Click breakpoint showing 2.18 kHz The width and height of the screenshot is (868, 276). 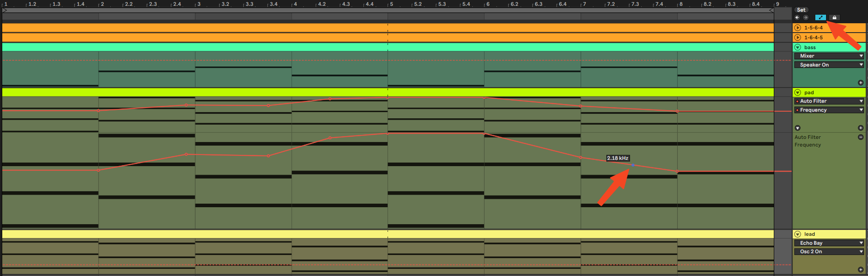tap(632, 165)
